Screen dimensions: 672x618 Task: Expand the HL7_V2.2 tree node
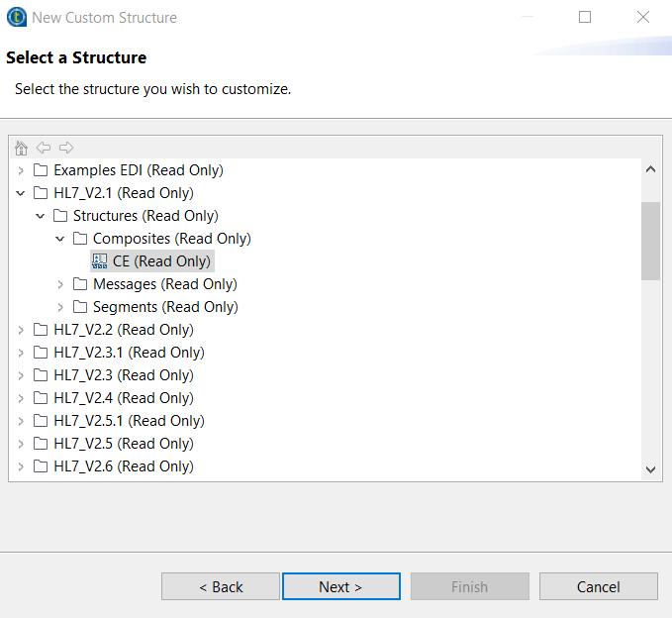[x=21, y=330]
